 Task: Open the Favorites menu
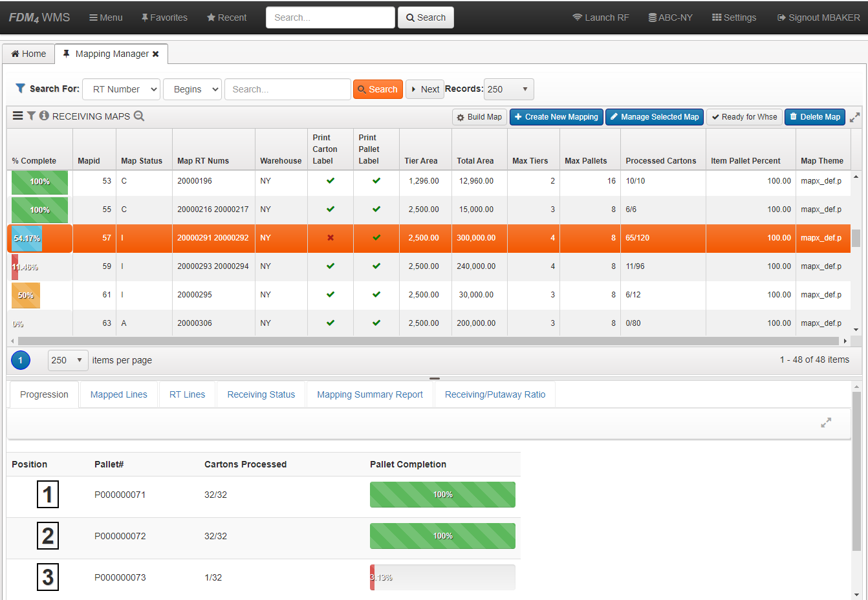pyautogui.click(x=164, y=17)
